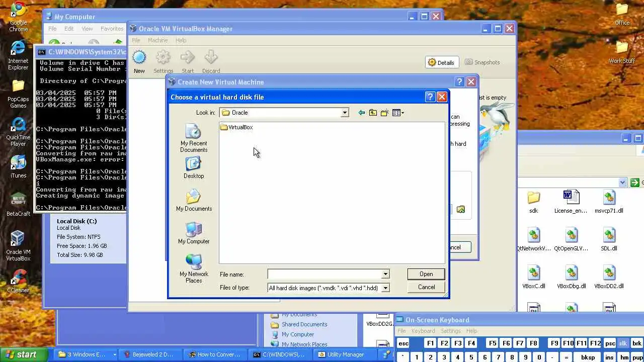Click the help question mark in disk dialog
The width and height of the screenshot is (644, 362).
coord(430,97)
